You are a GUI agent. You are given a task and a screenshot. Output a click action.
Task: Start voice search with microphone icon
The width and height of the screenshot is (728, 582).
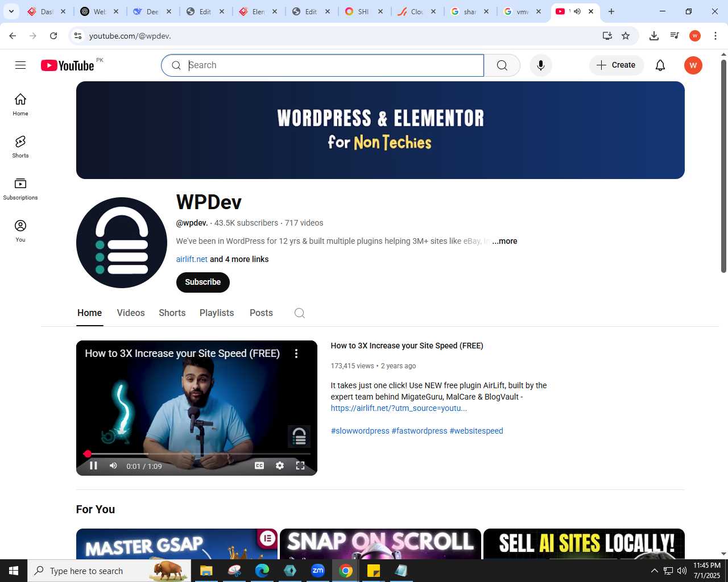(541, 65)
